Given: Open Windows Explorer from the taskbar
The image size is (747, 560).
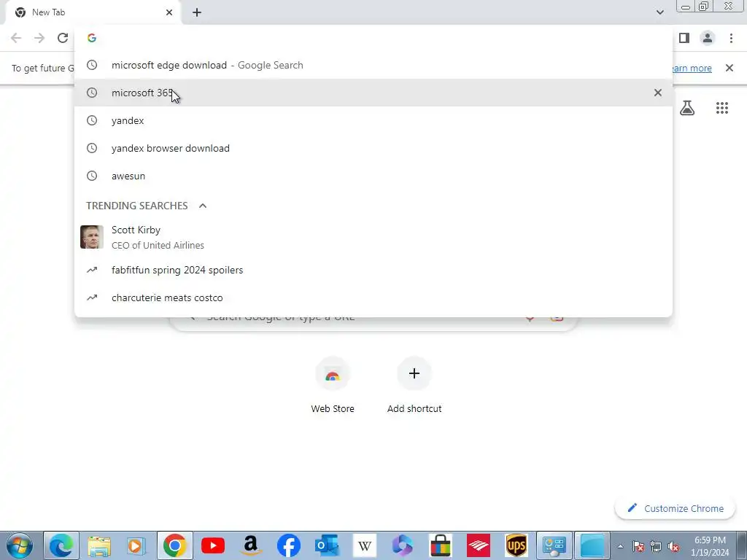Looking at the screenshot, I should coord(99,545).
